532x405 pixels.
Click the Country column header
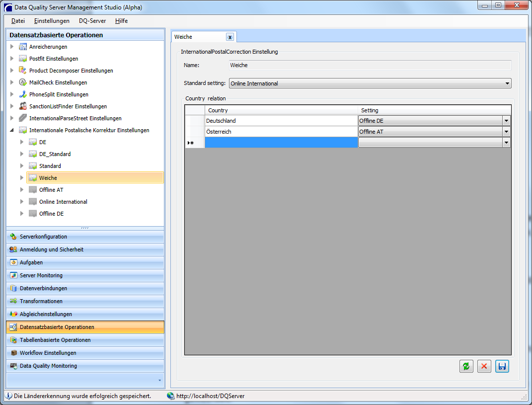point(281,110)
